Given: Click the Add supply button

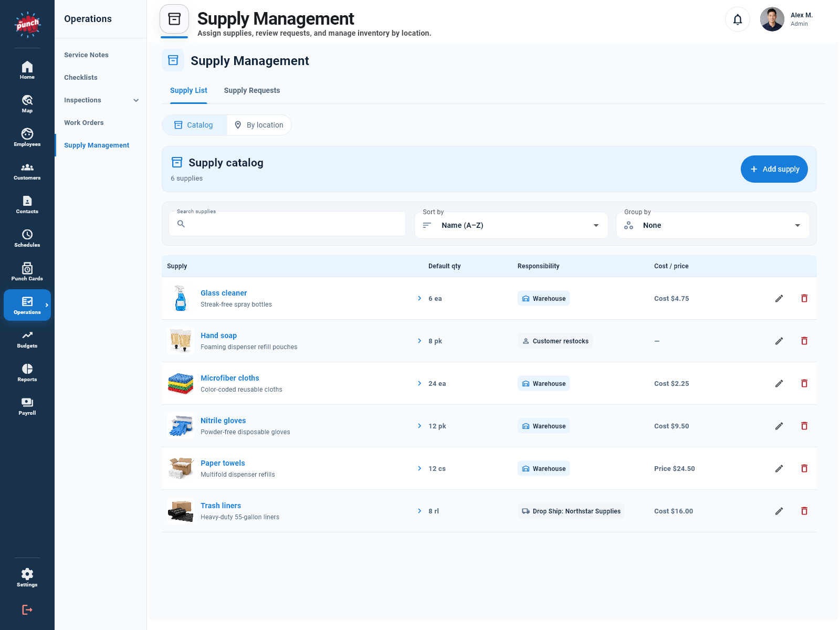Looking at the screenshot, I should click(774, 169).
